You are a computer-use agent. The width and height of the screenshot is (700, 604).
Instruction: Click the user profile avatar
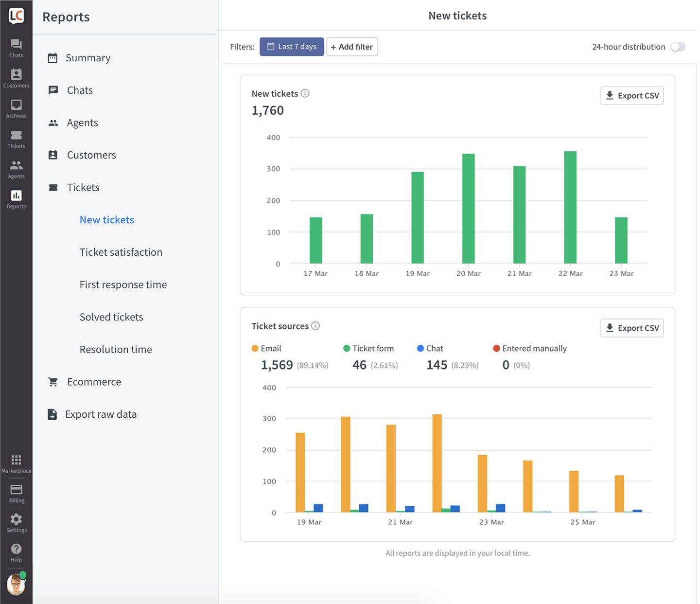[x=16, y=584]
